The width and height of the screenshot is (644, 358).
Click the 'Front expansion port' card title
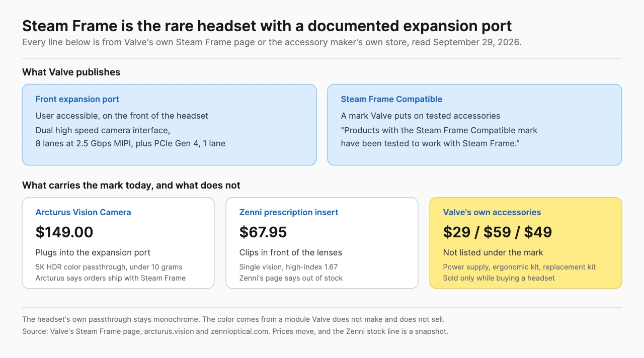pos(77,99)
